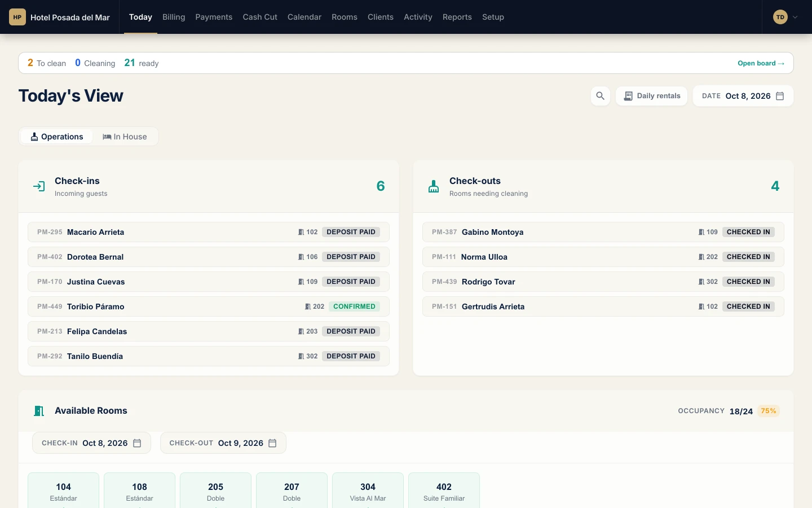Click the Check-ins arrow icon
The image size is (812, 508).
pos(39,186)
